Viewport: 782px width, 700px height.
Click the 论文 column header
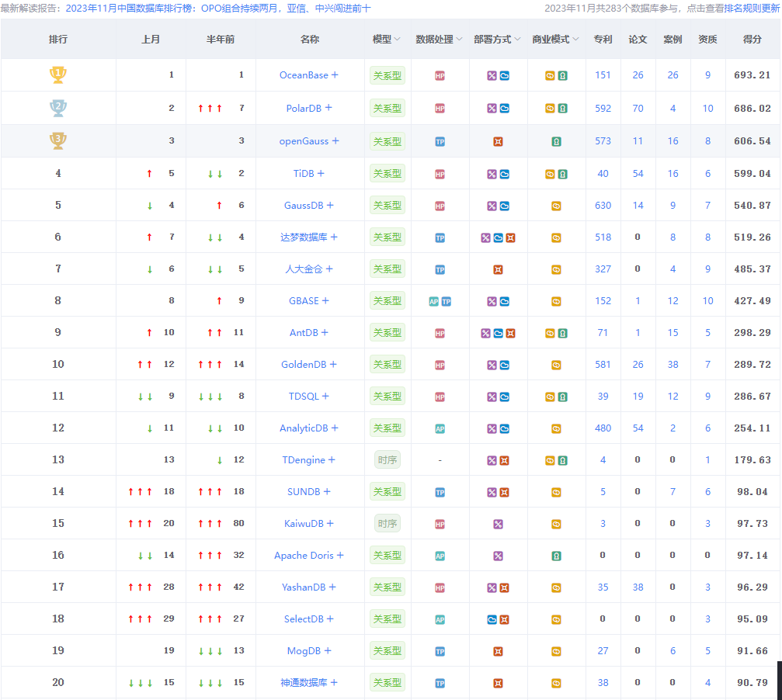point(638,39)
